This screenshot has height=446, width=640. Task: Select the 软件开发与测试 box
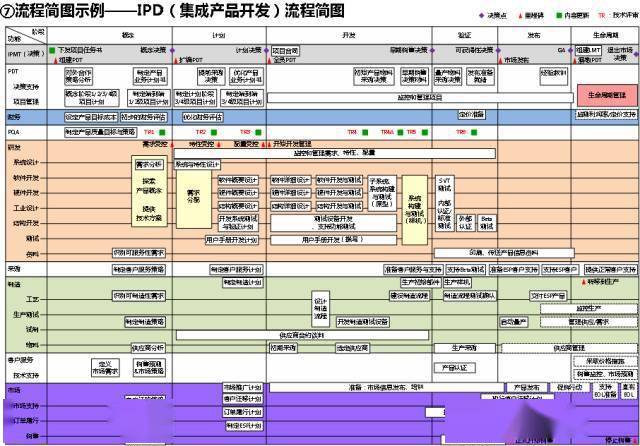pyautogui.click(x=339, y=180)
